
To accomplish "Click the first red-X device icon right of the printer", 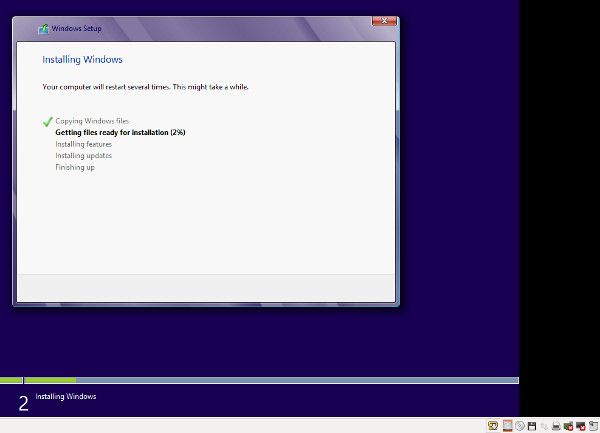I will point(568,426).
